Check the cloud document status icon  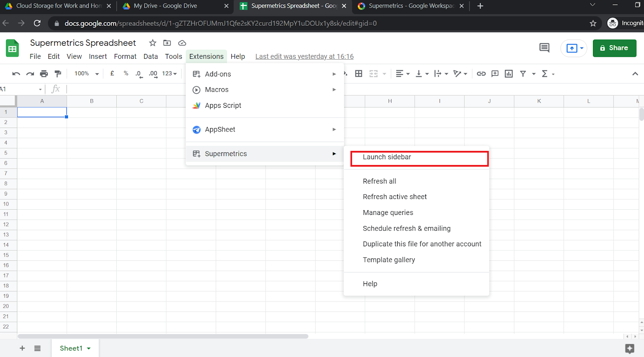[182, 43]
